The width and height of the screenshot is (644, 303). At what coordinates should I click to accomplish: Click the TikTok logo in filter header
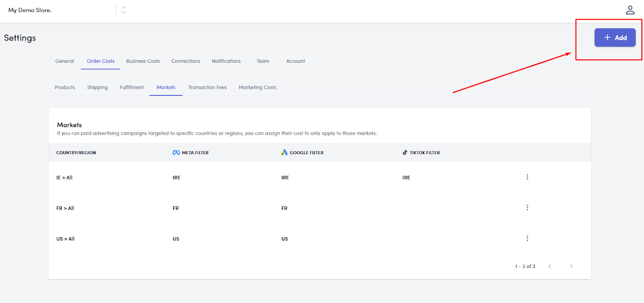tap(405, 153)
